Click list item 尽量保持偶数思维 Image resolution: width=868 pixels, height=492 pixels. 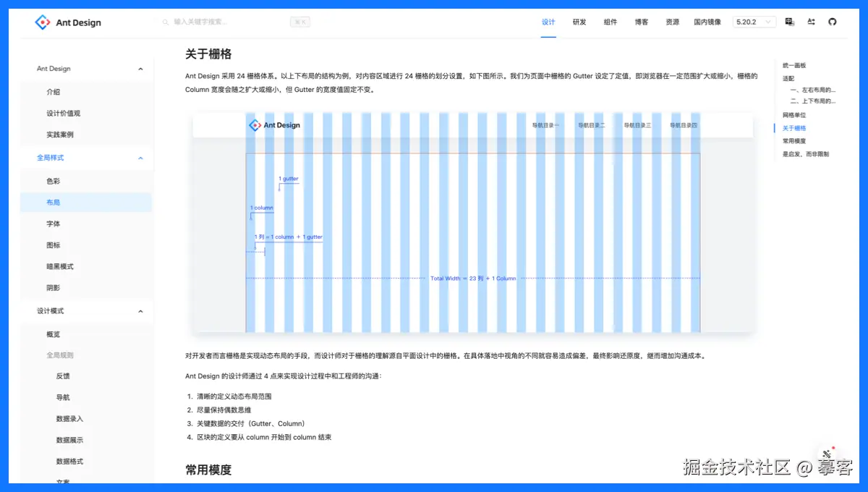[224, 410]
